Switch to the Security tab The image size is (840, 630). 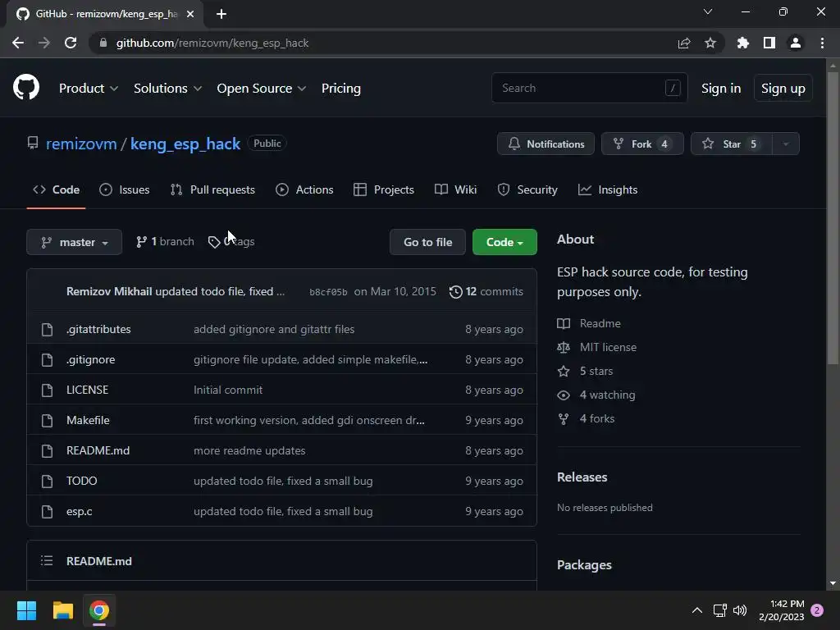[527, 189]
